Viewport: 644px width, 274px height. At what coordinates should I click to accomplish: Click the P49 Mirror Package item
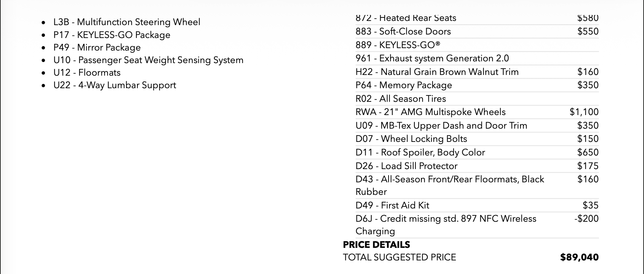point(97,47)
